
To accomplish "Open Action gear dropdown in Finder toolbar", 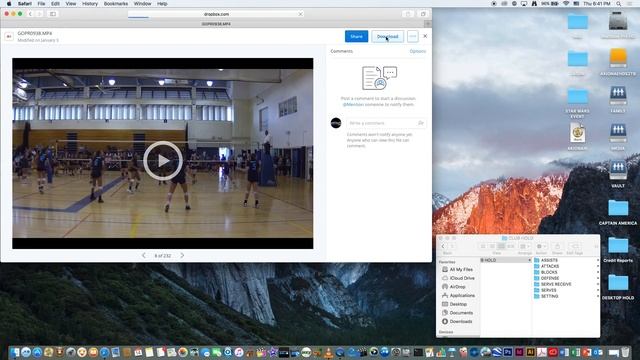I will pos(541,247).
